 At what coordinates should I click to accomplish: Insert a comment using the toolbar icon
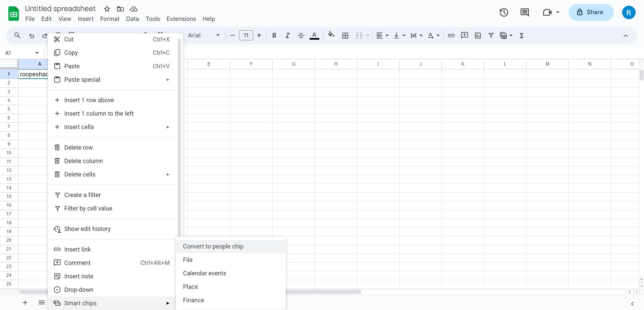(x=464, y=35)
